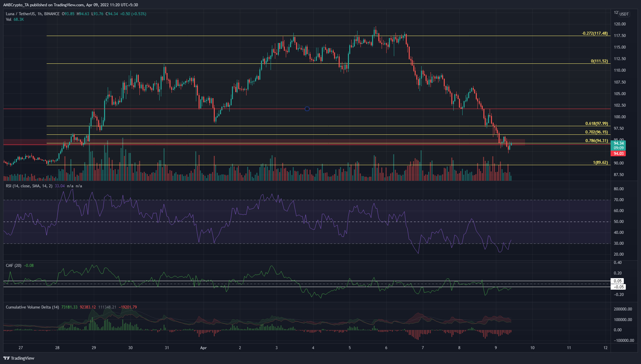Click the H94.63 high value in header

point(83,14)
